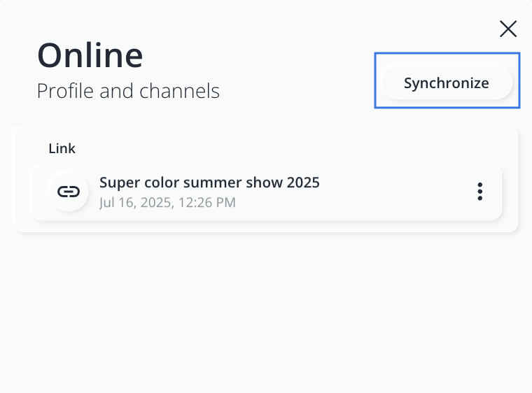Click the Profile and channels subtitle
The height and width of the screenshot is (393, 532).
(128, 91)
